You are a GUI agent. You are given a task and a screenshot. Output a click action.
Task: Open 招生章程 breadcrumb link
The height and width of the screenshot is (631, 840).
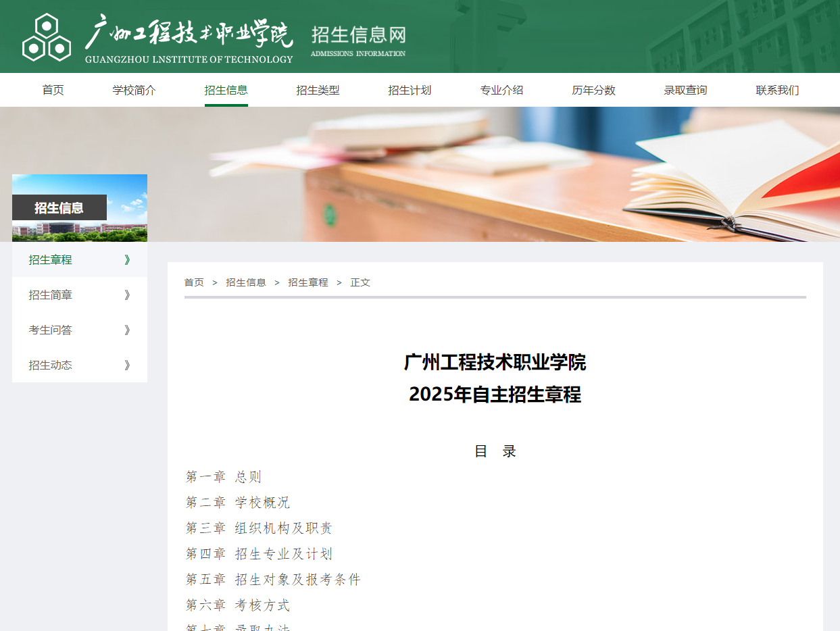[307, 282]
